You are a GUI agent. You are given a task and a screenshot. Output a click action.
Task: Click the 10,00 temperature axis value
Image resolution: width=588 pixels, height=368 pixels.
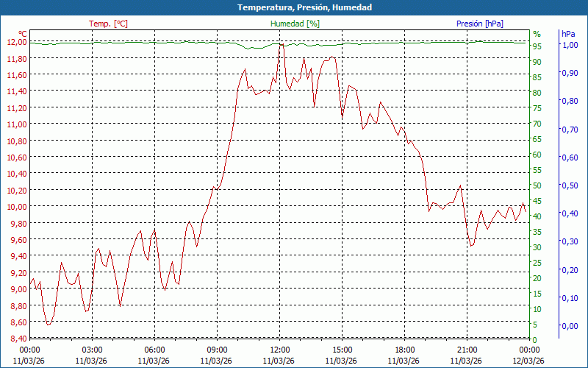coord(17,206)
